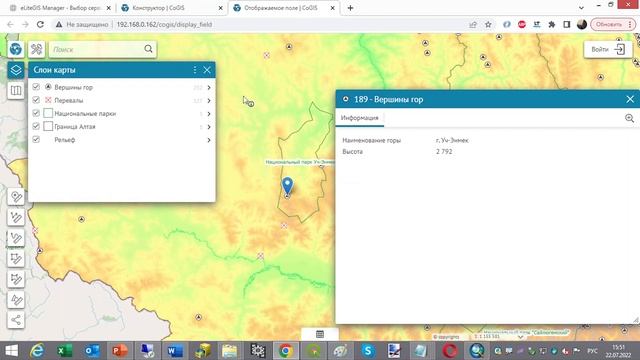Open the basemap gallery icon below the layers icon
The image size is (640, 360).
pyautogui.click(x=16, y=91)
